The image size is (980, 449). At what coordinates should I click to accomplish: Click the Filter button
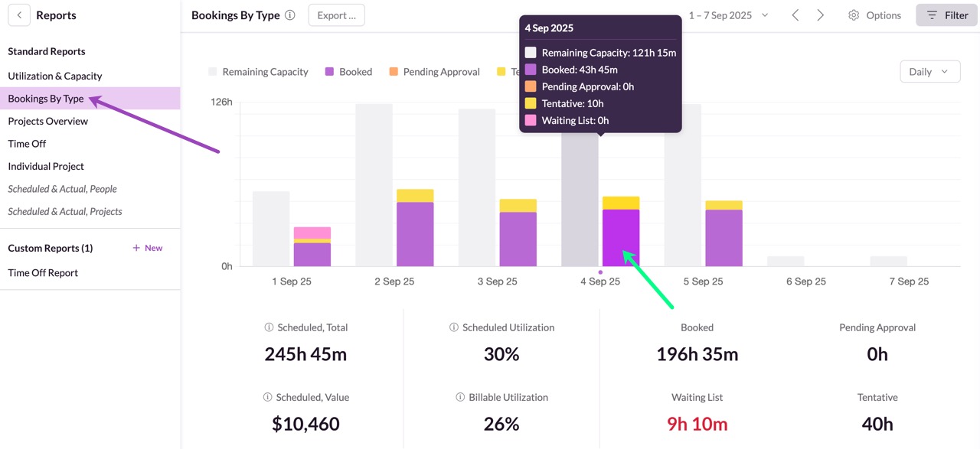[x=947, y=15]
